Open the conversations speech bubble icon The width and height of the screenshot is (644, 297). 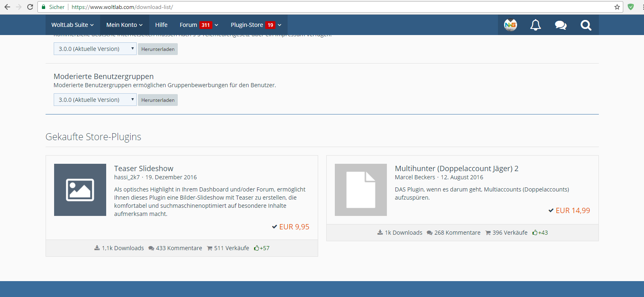[x=561, y=25]
